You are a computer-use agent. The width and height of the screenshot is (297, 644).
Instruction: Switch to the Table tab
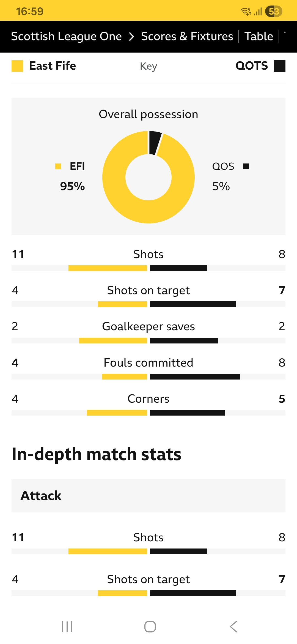(258, 36)
